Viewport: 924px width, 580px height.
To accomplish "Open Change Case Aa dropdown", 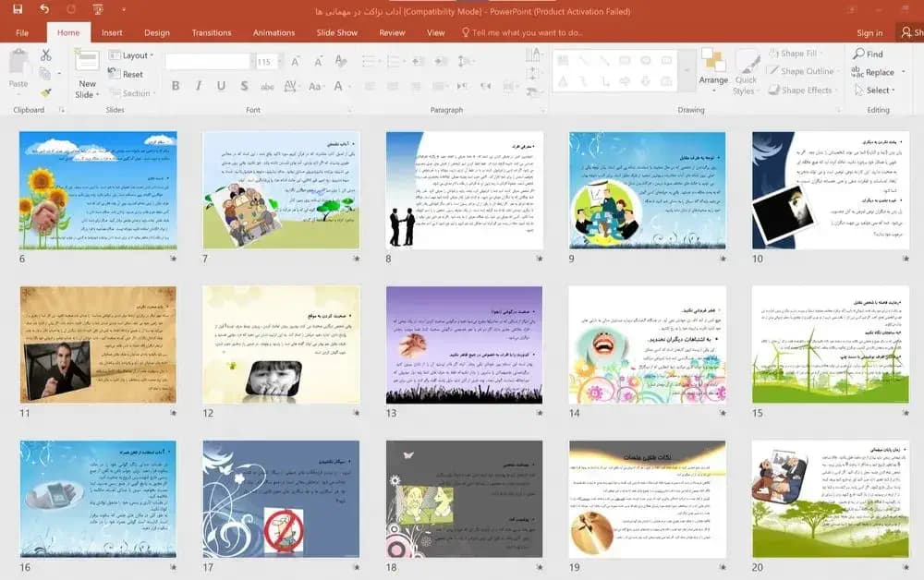I will pos(316,87).
